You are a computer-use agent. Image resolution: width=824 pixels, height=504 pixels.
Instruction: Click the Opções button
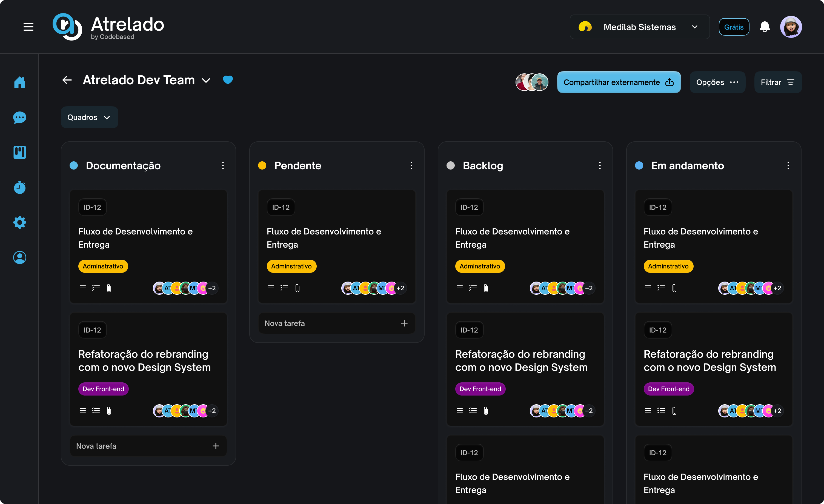pyautogui.click(x=717, y=82)
